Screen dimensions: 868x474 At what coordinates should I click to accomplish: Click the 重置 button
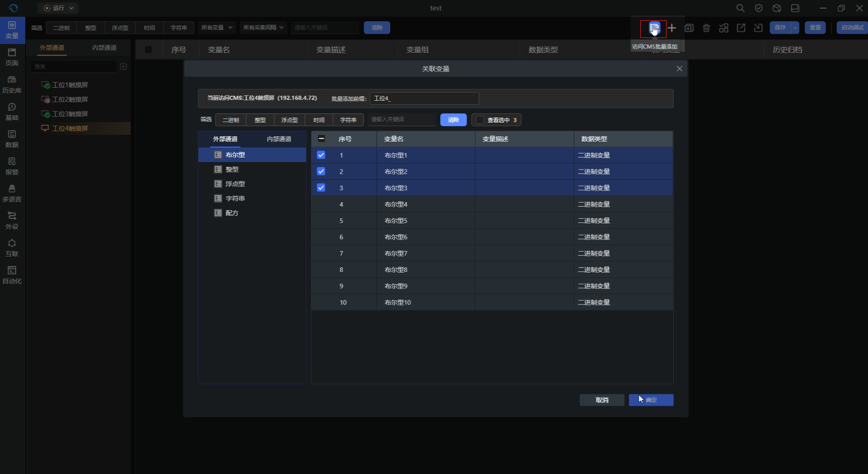coord(815,28)
